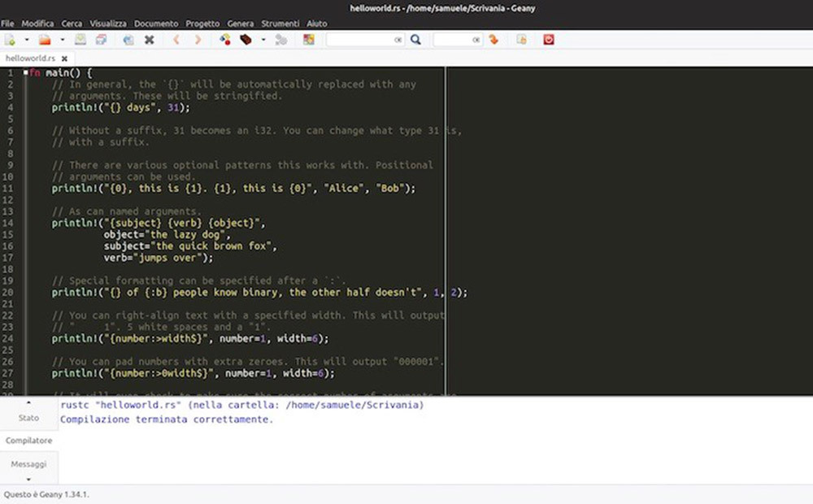The height and width of the screenshot is (504, 813).
Task: Click the Save all files icon
Action: pos(100,39)
